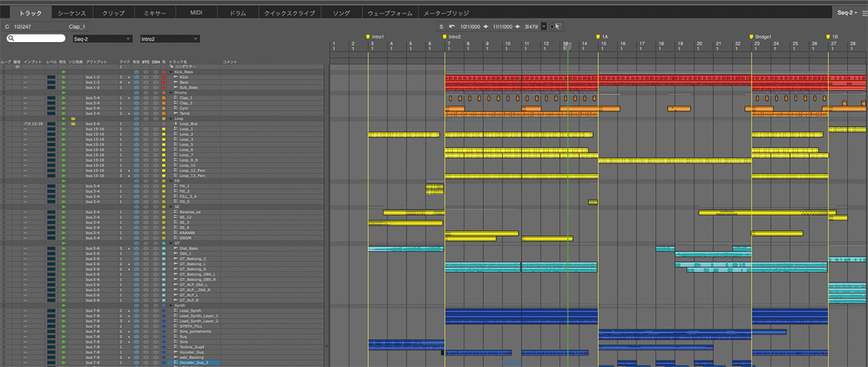868x367 pixels.
Task: Select the Lead_Synth_Layer_1 track name
Action: (198, 316)
